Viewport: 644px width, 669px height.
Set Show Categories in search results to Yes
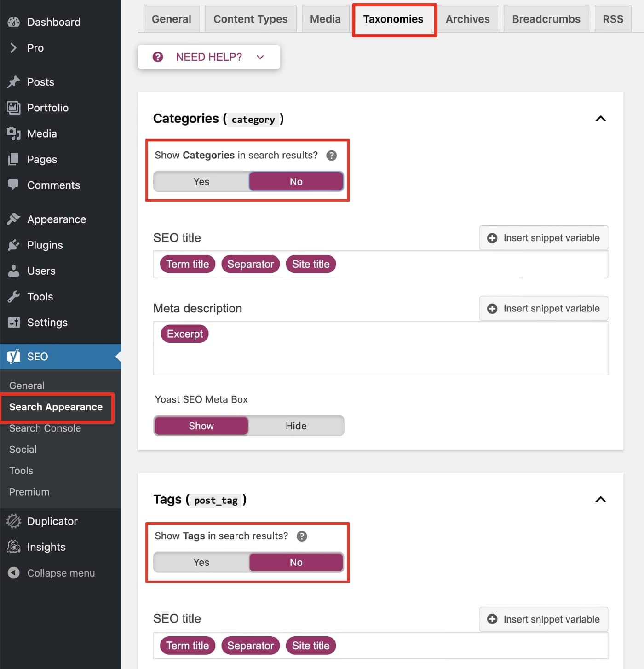pos(201,181)
